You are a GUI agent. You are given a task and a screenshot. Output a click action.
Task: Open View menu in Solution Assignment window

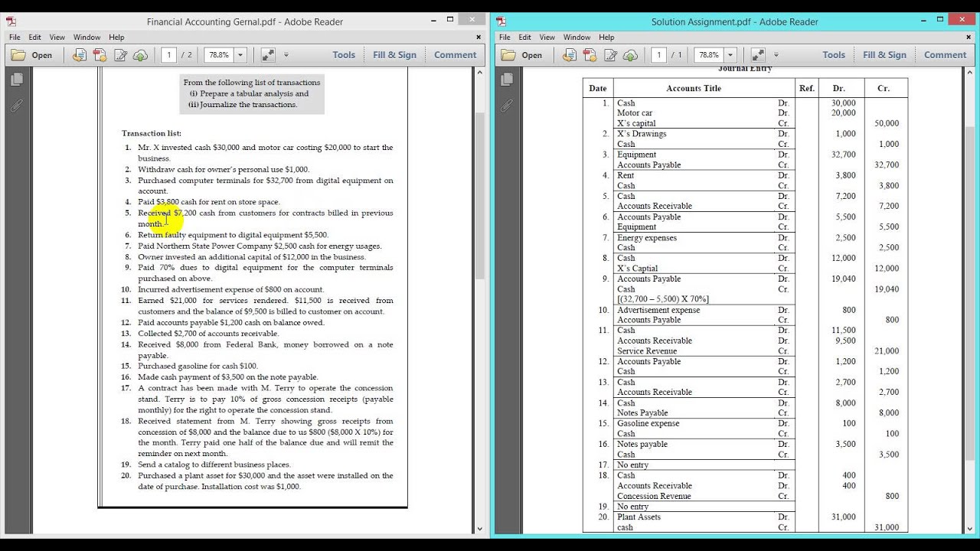pyautogui.click(x=547, y=37)
